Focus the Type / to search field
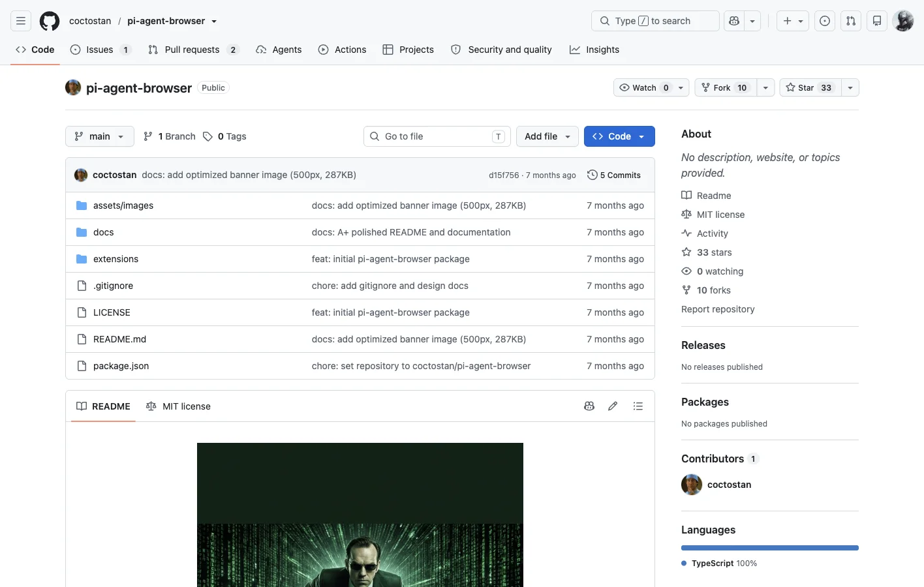This screenshot has width=924, height=587. pyautogui.click(x=655, y=21)
